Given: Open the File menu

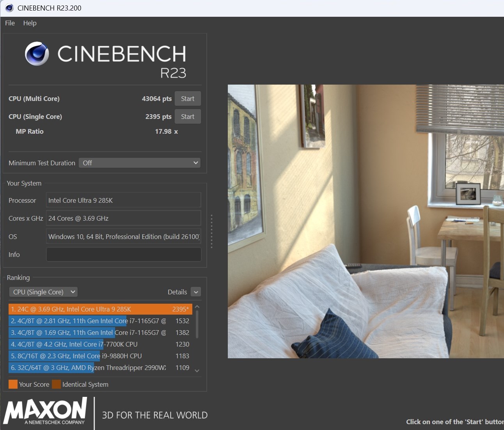Looking at the screenshot, I should click(x=10, y=23).
